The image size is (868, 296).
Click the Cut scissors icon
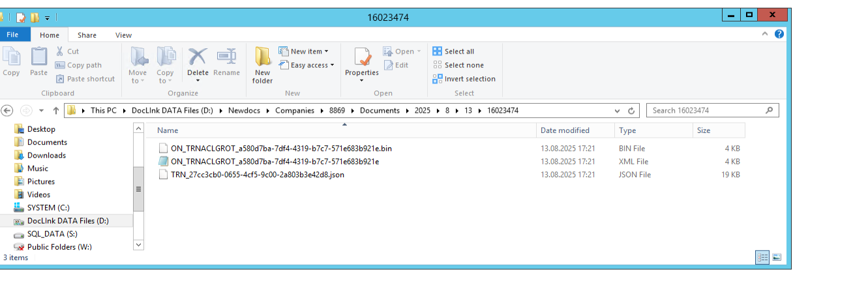click(x=60, y=51)
